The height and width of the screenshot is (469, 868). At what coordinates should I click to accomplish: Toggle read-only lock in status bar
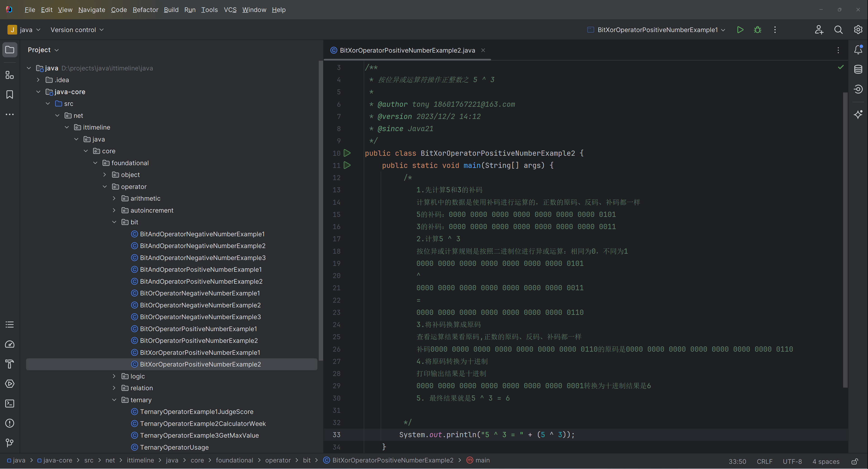(855, 461)
